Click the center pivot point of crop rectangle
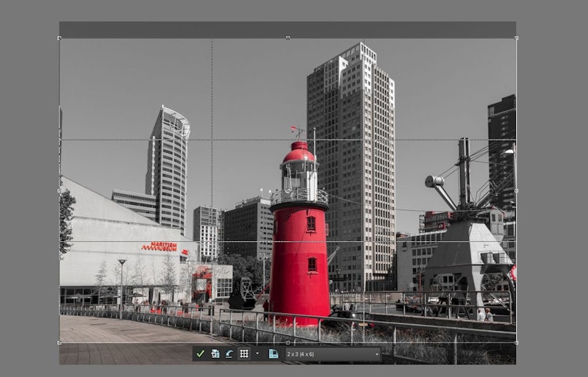This screenshot has height=377, width=588. tap(287, 190)
